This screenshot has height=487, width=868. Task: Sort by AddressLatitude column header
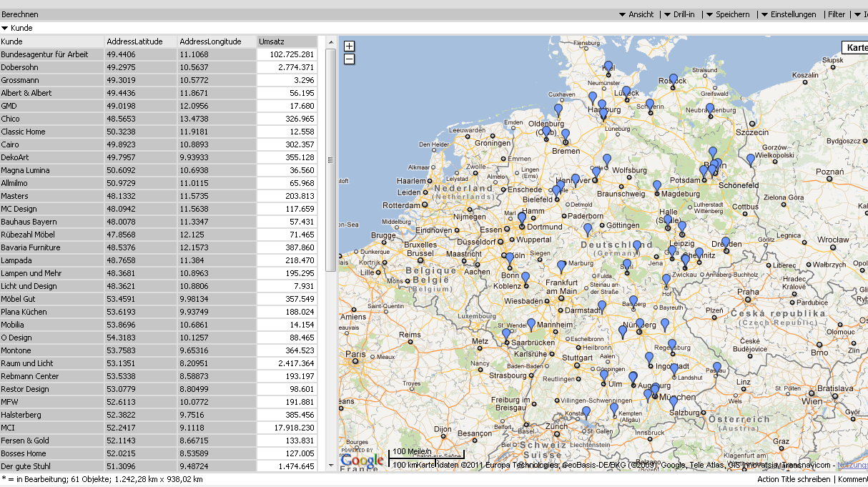[x=141, y=41]
